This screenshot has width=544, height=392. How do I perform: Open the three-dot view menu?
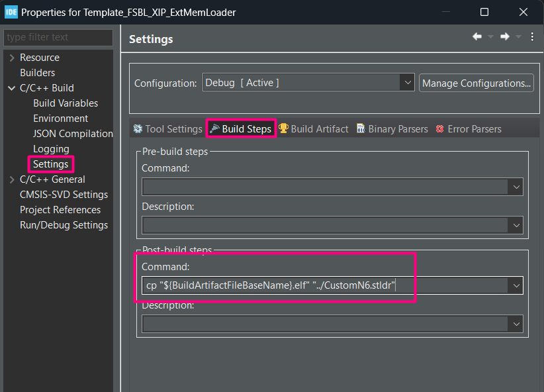tap(532, 37)
